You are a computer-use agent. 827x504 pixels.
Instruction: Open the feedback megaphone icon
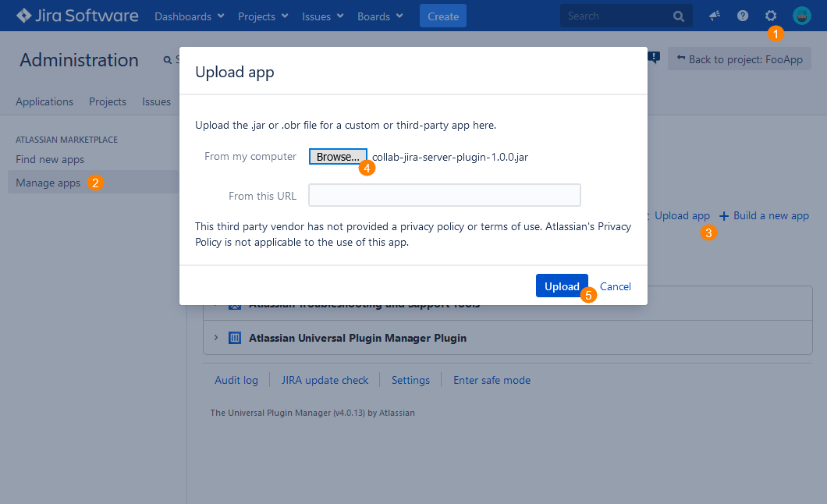click(x=714, y=16)
